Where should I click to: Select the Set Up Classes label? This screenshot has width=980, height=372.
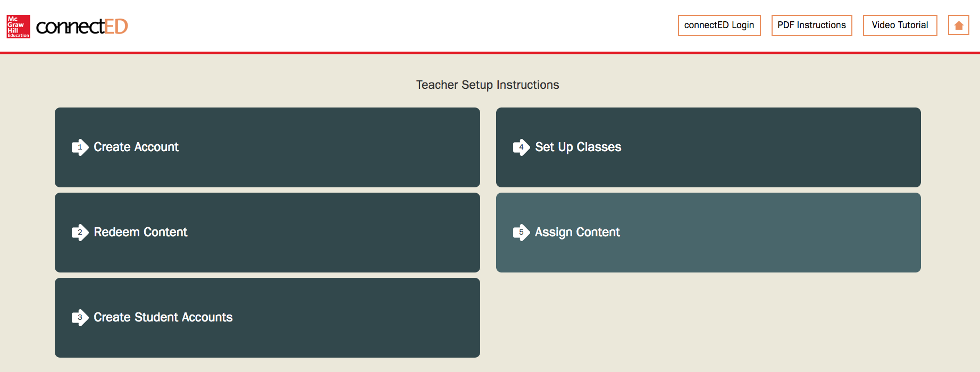click(x=578, y=147)
